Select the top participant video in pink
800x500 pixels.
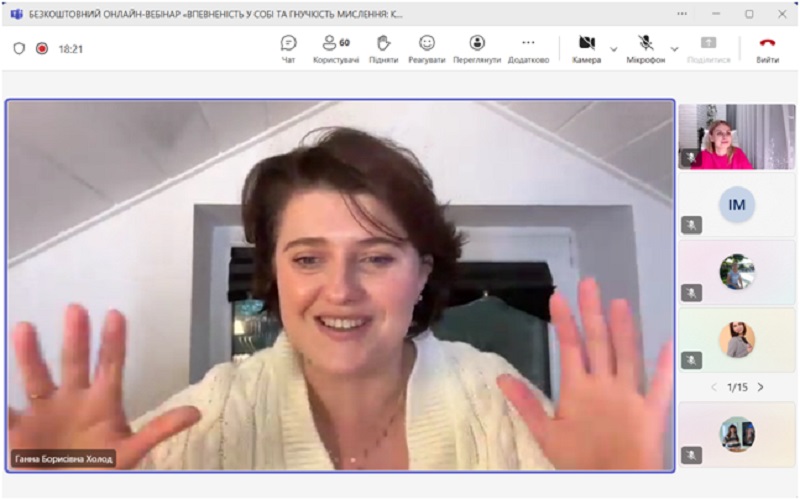[737, 136]
